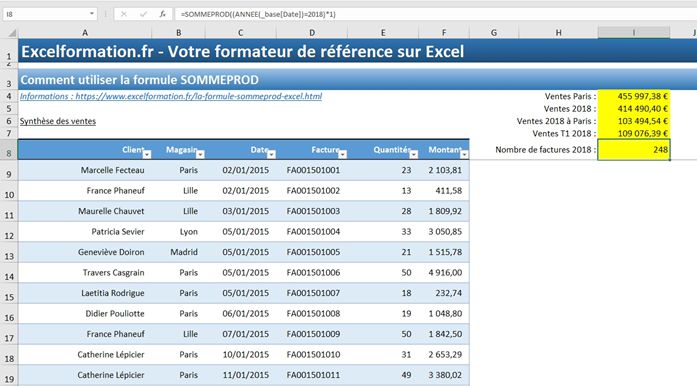
Task: Click the select-all corner triangle
Action: [12, 33]
